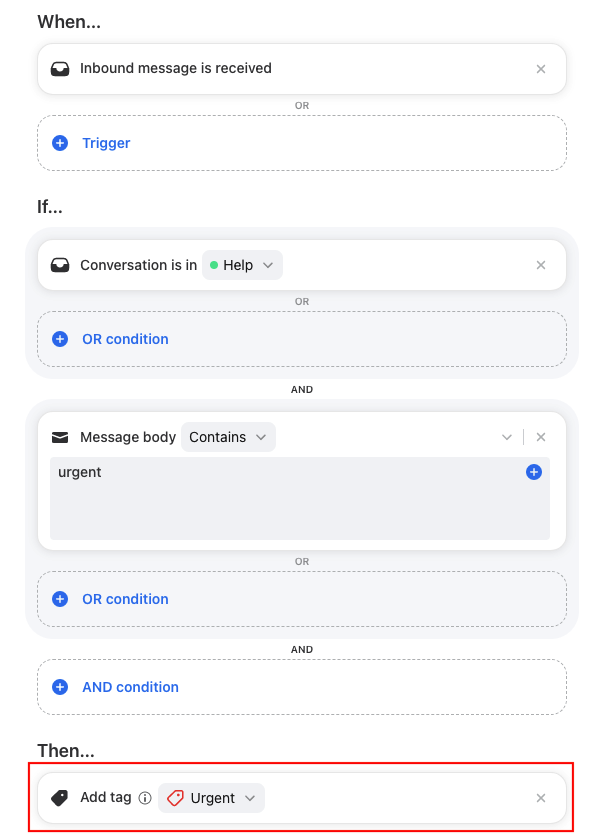Viewport: 607px width, 837px height.
Task: Open the Contains operator dropdown
Action: point(228,437)
